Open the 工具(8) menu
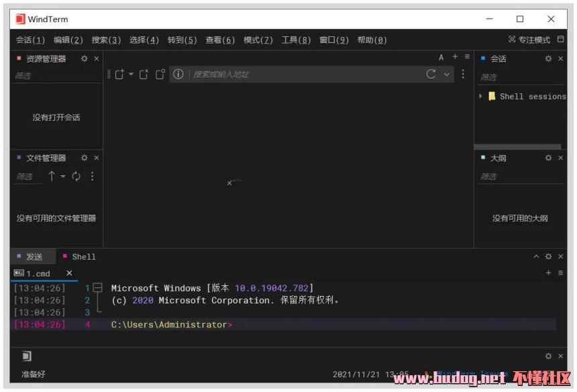Image resolution: width=577 pixels, height=392 pixels. (296, 40)
